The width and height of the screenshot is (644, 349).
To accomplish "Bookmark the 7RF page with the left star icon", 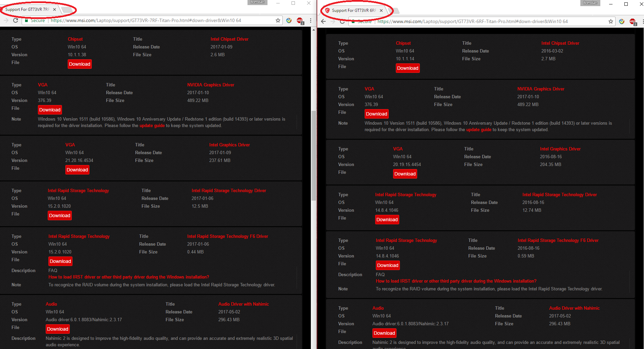I will pos(278,20).
